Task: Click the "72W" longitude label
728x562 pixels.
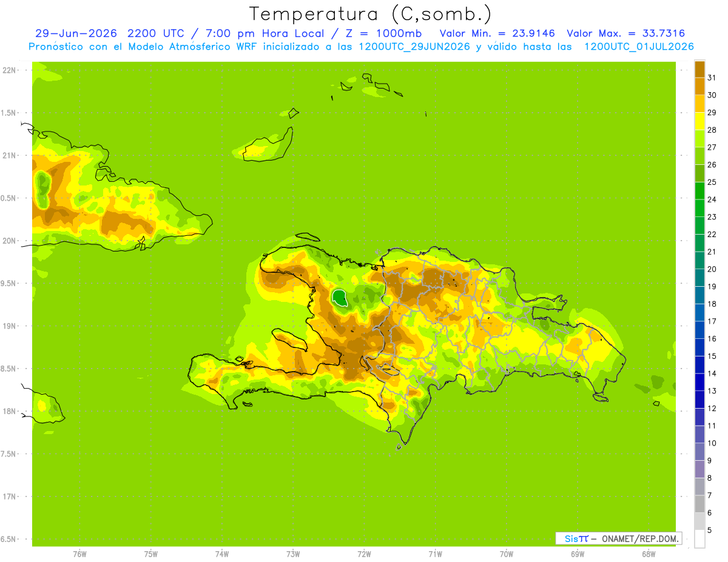Action: 364,554
